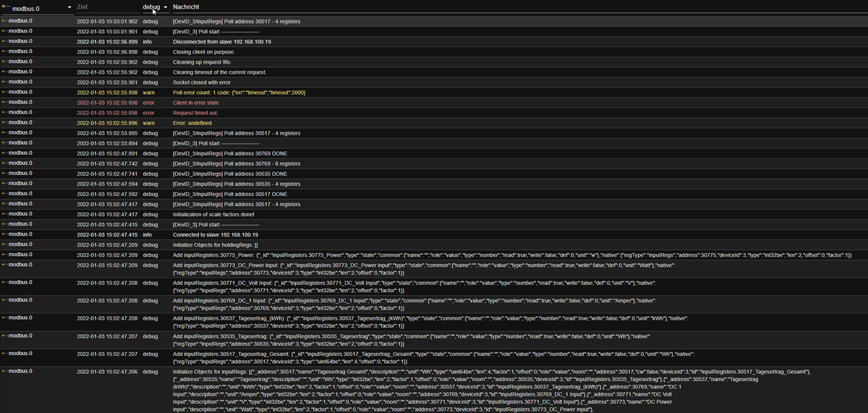Click timestamp 2022-01-03 15:02:56.899

[107, 42]
